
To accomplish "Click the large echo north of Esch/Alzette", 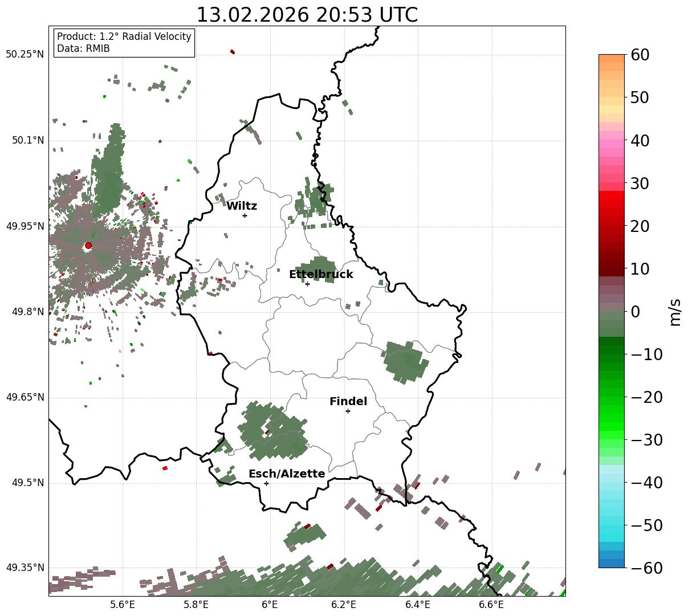I will coord(272,430).
